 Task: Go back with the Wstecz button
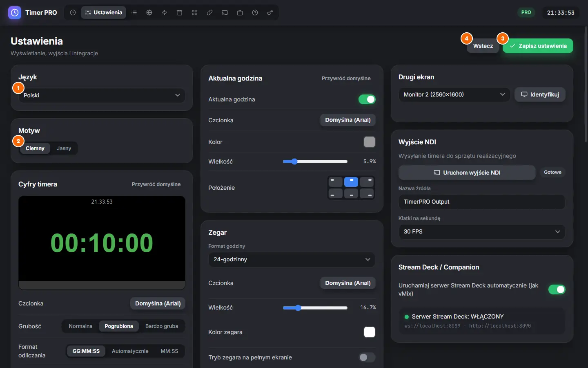[x=483, y=46]
